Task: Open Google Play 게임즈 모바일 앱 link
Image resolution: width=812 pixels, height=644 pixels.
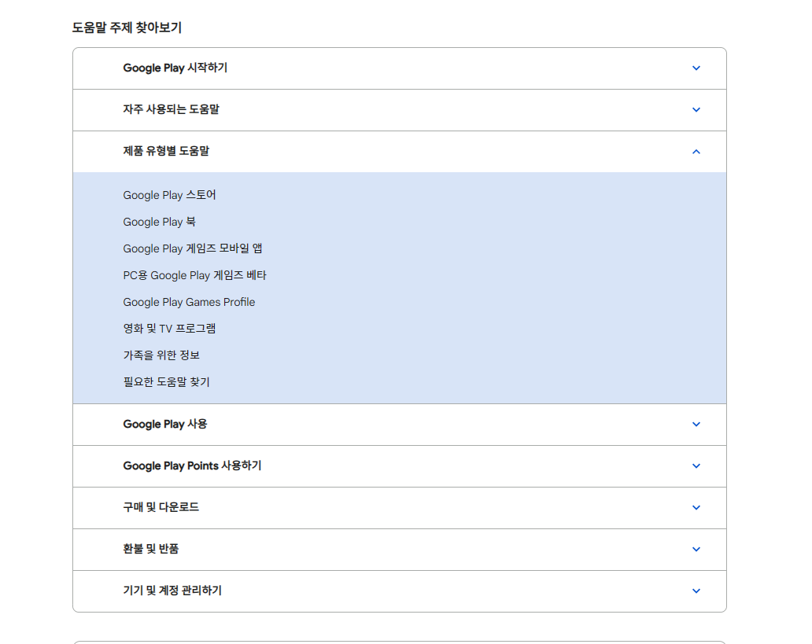Action: 193,248
